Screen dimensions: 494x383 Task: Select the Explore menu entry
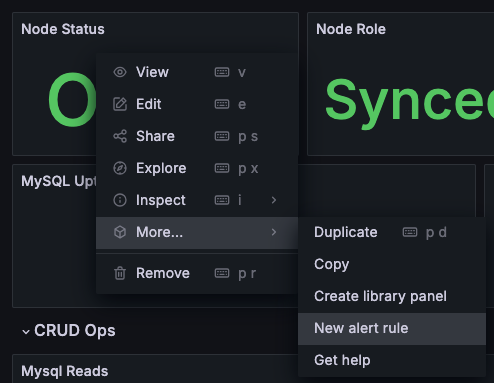point(197,168)
